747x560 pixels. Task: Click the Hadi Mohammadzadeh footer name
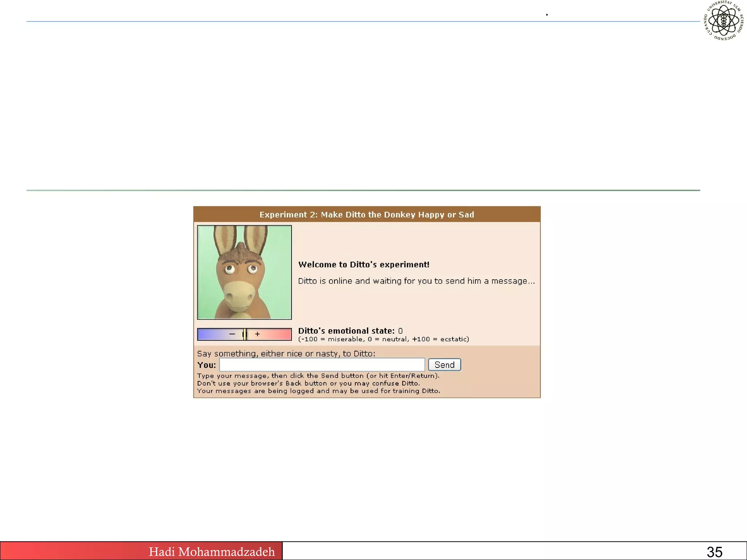[x=212, y=552]
